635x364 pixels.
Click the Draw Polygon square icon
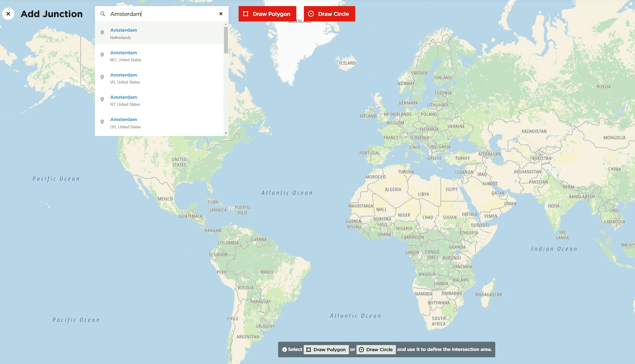pos(246,14)
